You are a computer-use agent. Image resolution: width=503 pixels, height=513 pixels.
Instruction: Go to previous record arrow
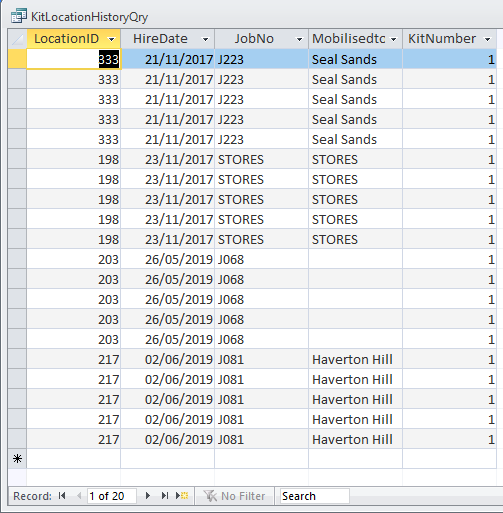pos(79,496)
